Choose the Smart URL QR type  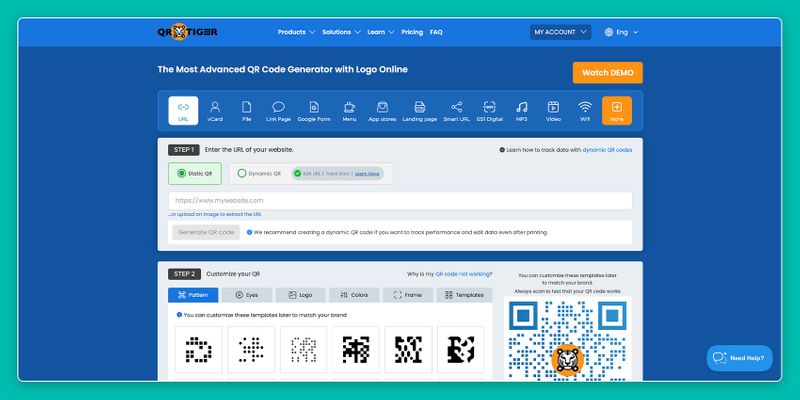click(456, 111)
